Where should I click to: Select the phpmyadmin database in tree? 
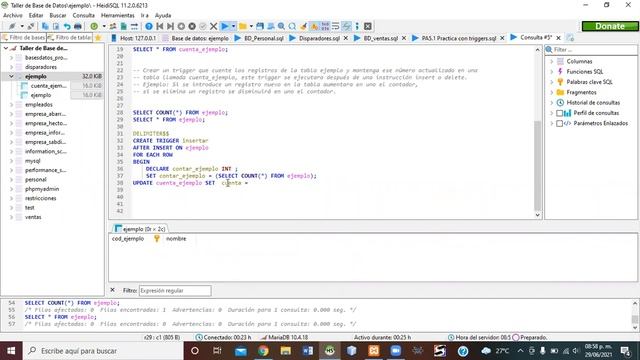pos(42,189)
